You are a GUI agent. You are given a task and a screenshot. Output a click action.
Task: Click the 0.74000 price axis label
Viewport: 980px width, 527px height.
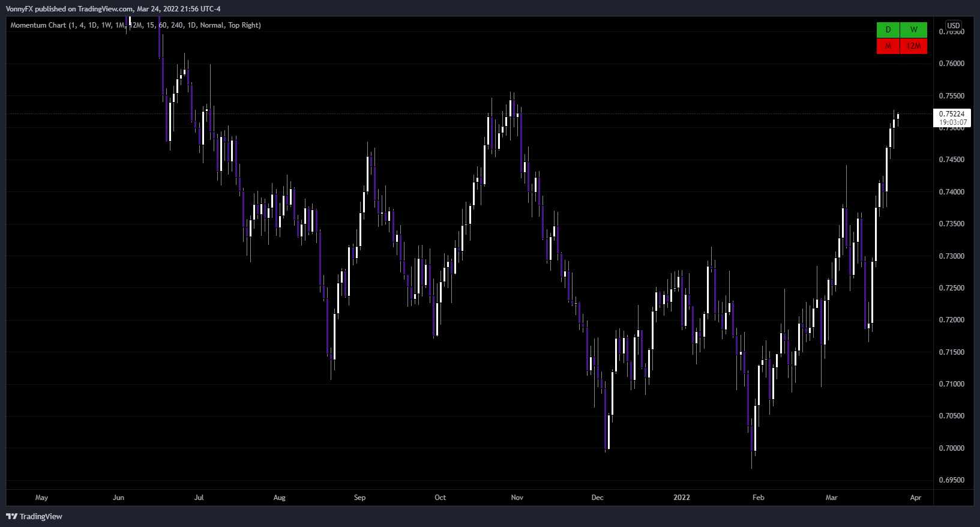(x=952, y=192)
